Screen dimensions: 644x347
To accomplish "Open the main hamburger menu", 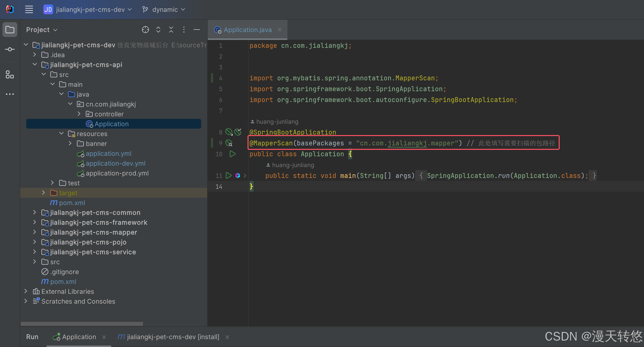I will click(29, 10).
